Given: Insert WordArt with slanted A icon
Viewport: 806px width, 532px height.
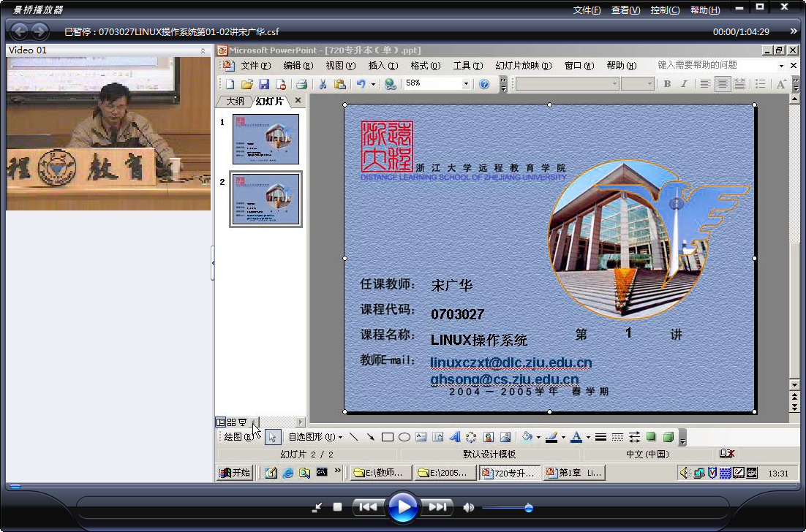Looking at the screenshot, I should (x=454, y=437).
